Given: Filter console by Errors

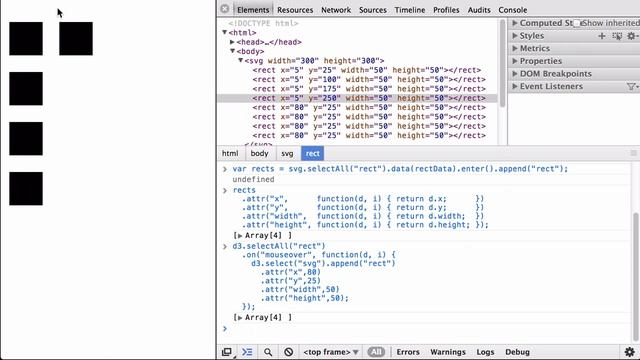Looking at the screenshot, I should point(408,352).
